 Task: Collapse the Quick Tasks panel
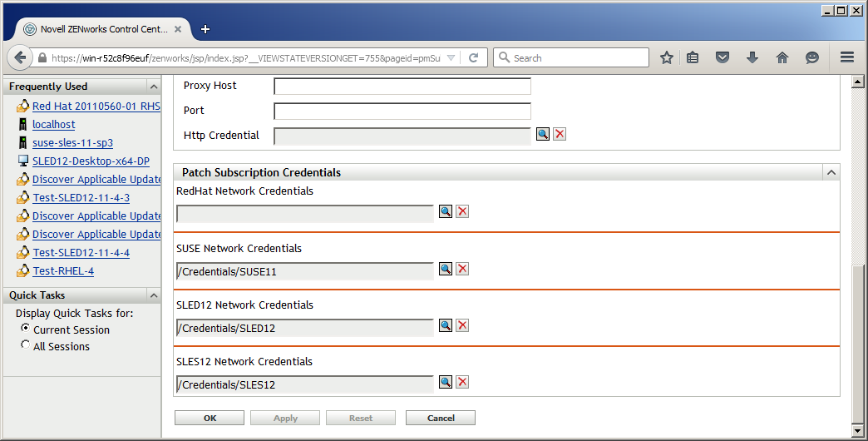coord(154,295)
